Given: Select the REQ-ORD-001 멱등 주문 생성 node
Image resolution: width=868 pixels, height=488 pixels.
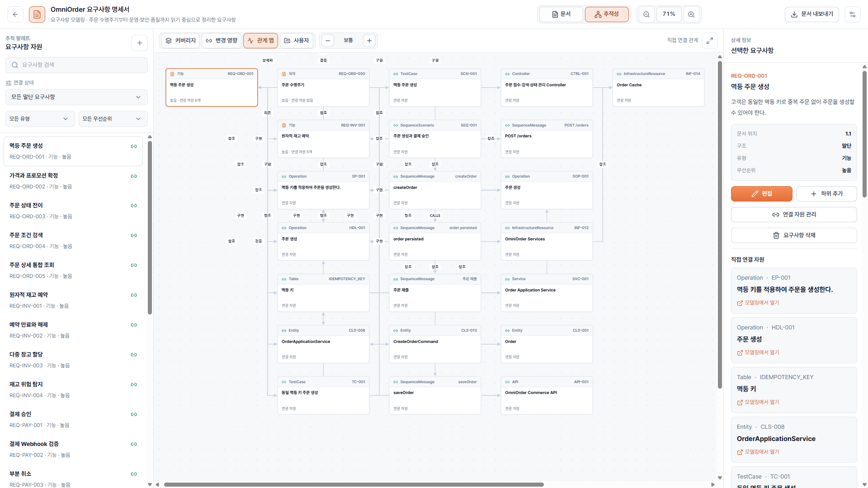Looking at the screenshot, I should pos(212,88).
